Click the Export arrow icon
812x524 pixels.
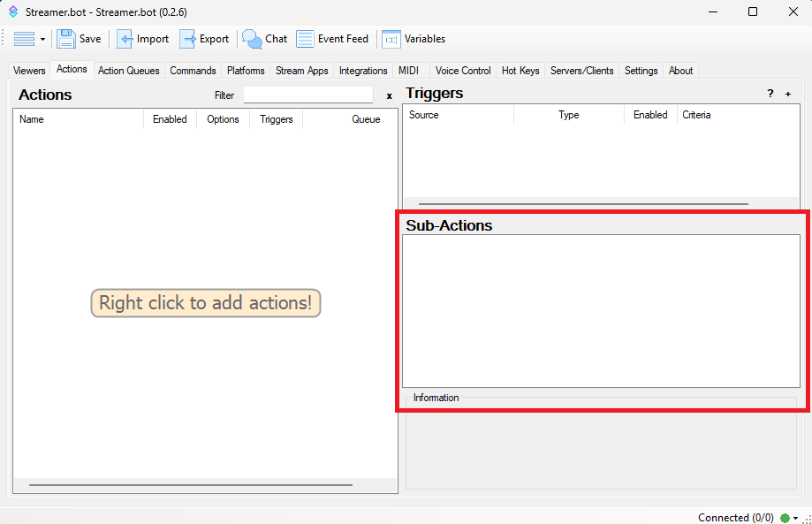tap(187, 39)
